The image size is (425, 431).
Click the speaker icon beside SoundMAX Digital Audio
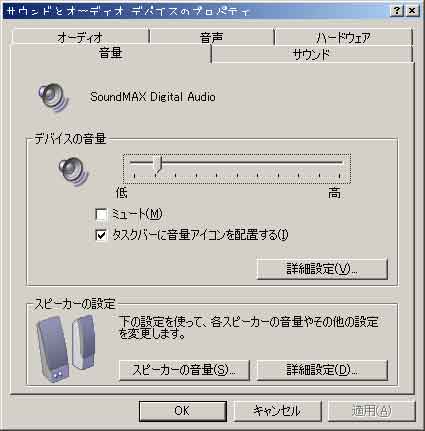tap(53, 97)
